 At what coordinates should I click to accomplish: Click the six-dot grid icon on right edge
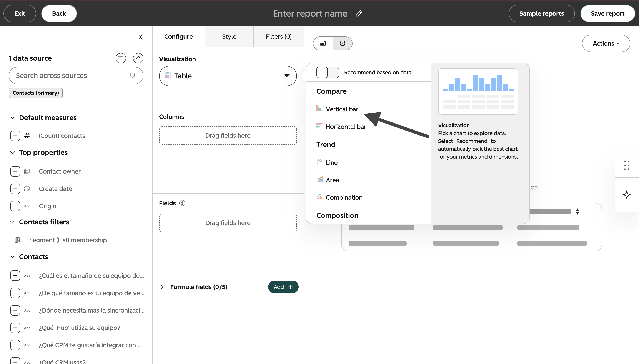coord(627,165)
